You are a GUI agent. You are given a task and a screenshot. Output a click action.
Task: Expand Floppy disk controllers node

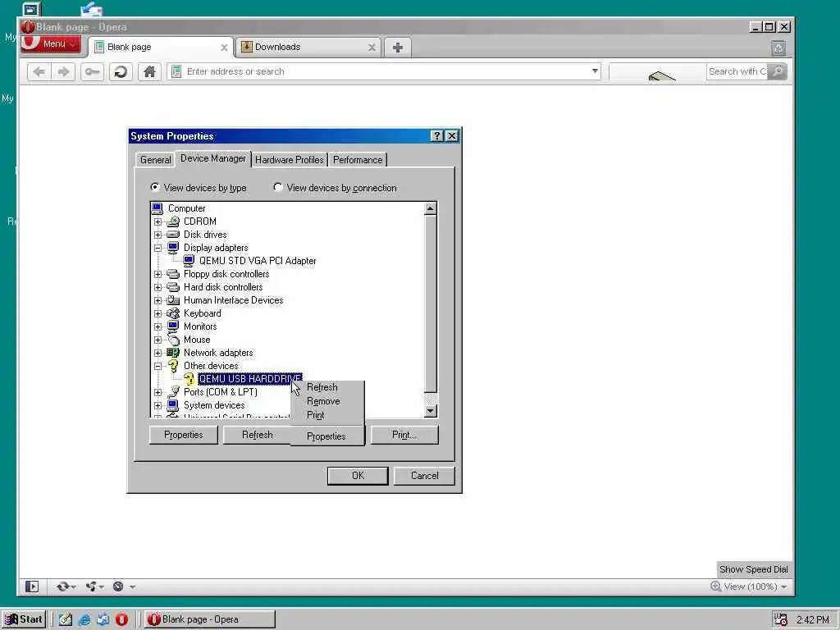point(158,274)
